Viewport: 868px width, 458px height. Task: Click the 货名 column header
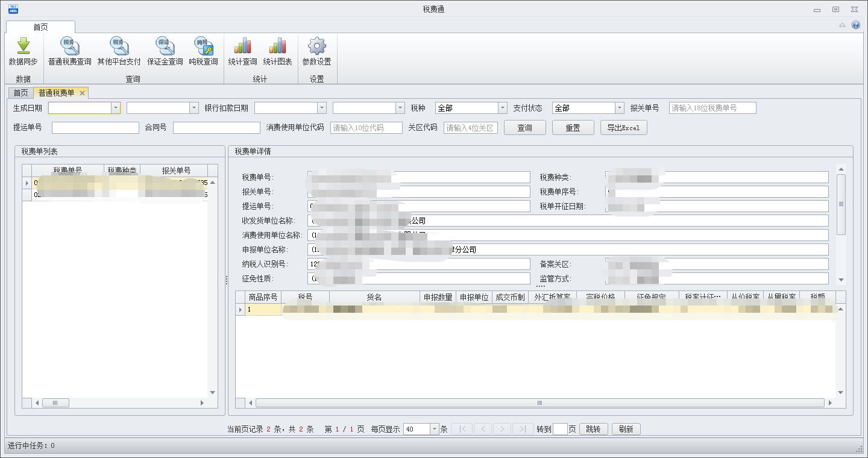pos(374,297)
